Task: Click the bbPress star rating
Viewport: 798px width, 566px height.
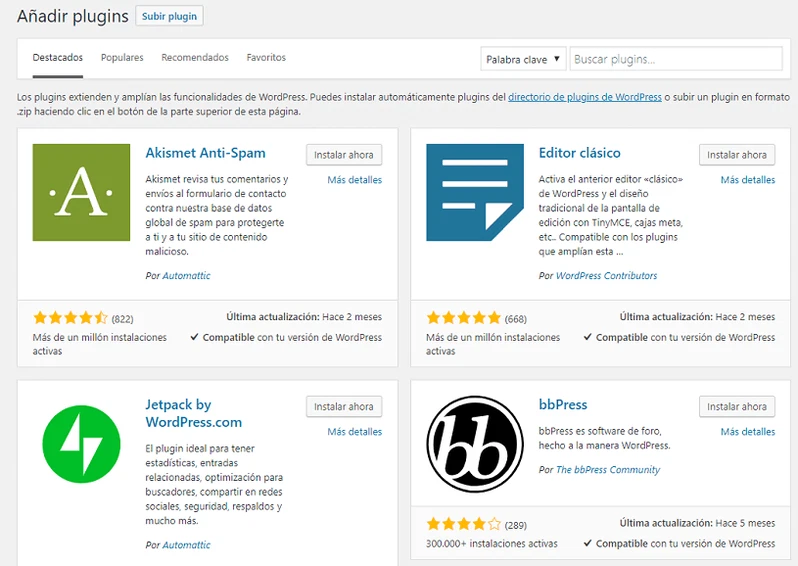Action: [x=464, y=524]
